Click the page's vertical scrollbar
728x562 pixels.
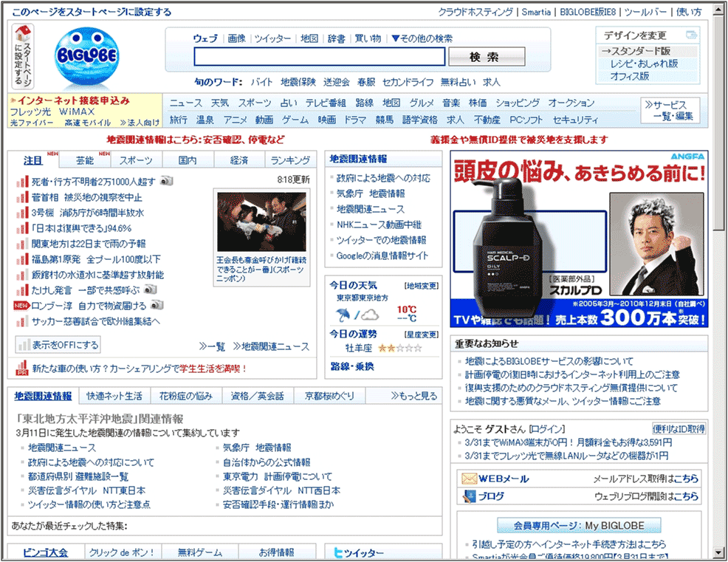pyautogui.click(x=719, y=295)
